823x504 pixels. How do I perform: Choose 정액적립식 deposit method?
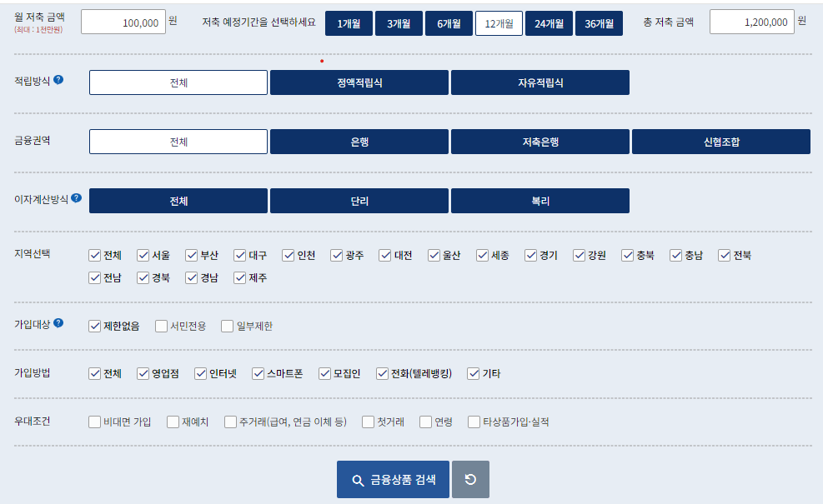click(x=359, y=82)
